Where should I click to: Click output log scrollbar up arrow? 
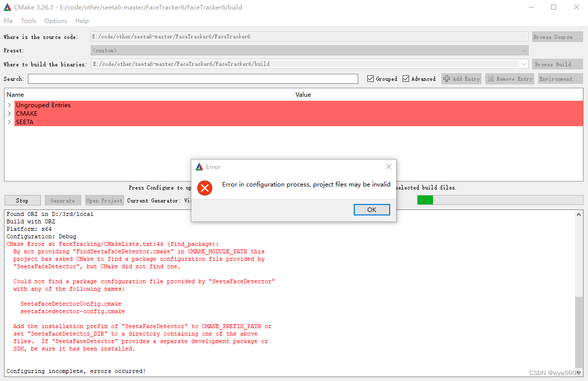[x=579, y=214]
